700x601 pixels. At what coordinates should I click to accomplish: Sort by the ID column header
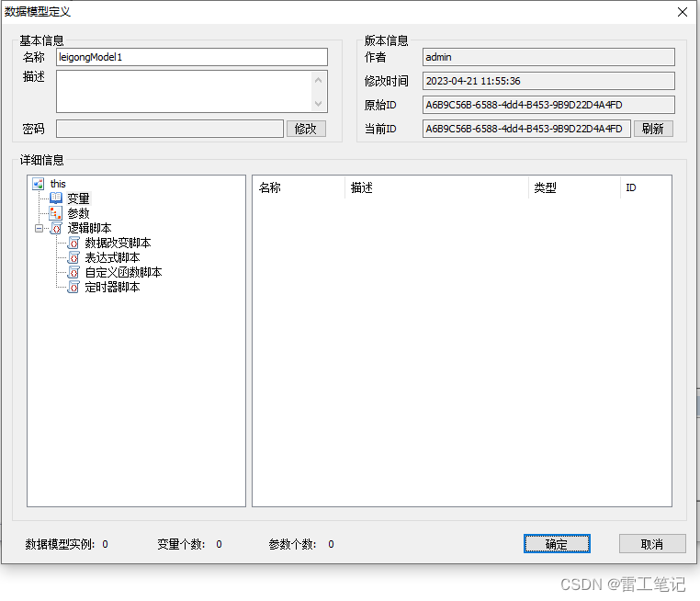coord(646,187)
